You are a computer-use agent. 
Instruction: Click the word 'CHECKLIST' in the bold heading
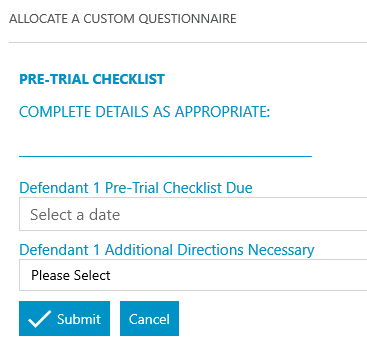click(129, 79)
